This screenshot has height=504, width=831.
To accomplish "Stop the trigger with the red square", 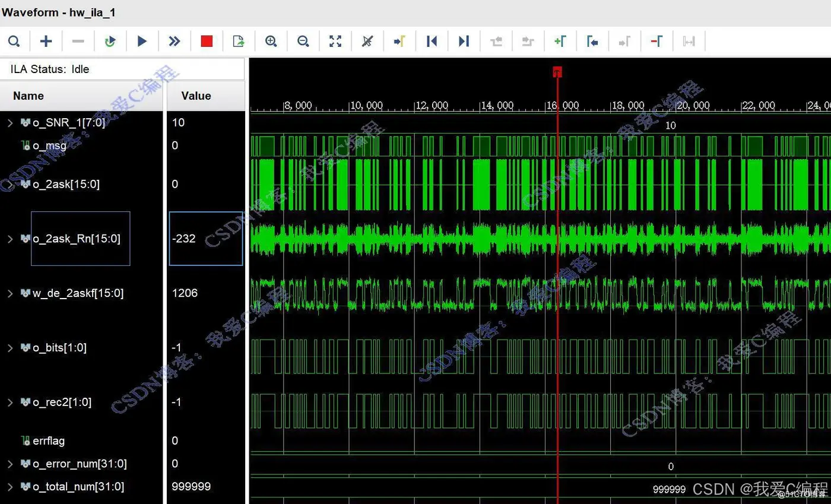I will coord(207,41).
